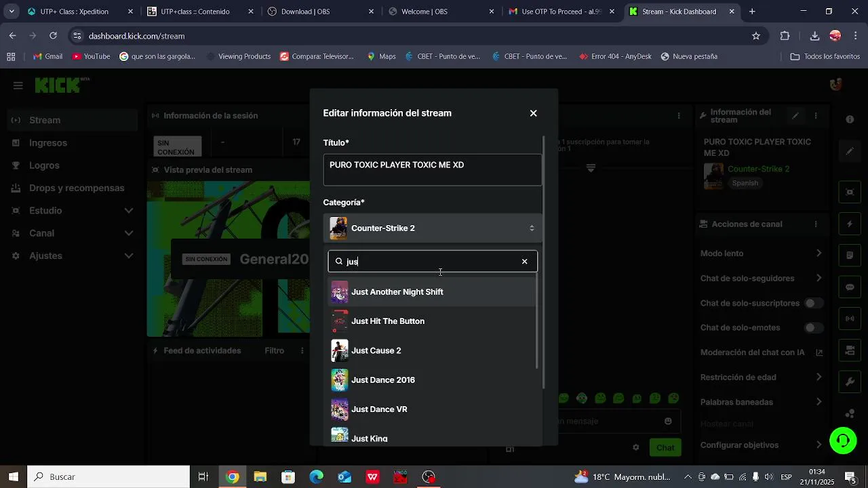Open OBS Studio from taskbar

click(x=429, y=477)
